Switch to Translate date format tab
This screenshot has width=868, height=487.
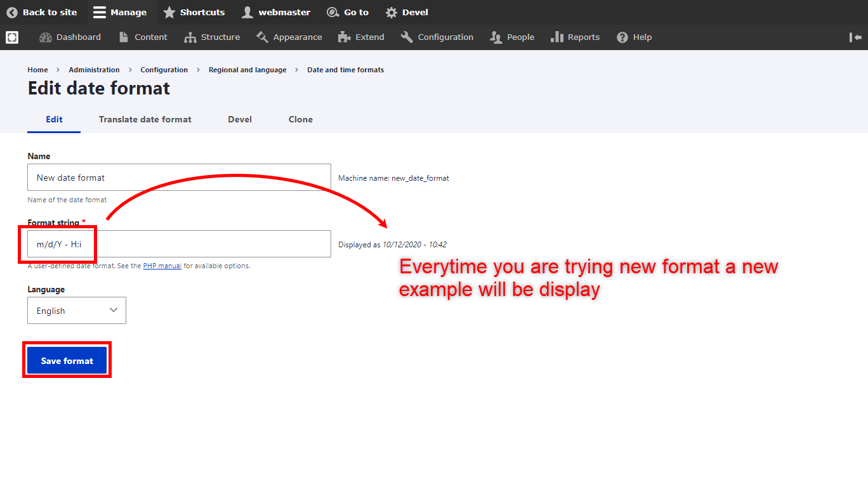[x=145, y=119]
